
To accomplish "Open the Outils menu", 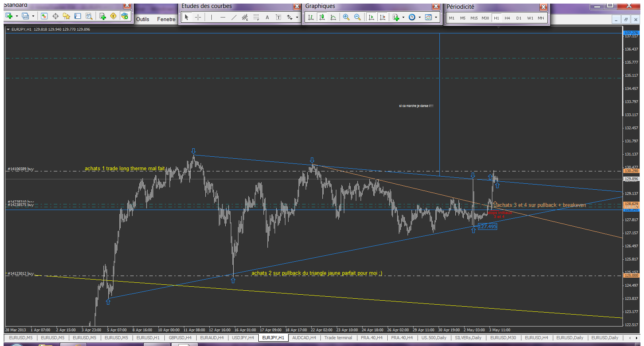I will (x=142, y=19).
